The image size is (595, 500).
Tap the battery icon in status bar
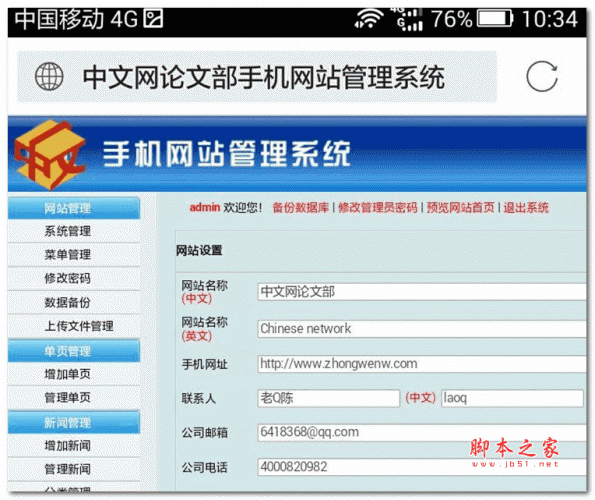tap(495, 19)
